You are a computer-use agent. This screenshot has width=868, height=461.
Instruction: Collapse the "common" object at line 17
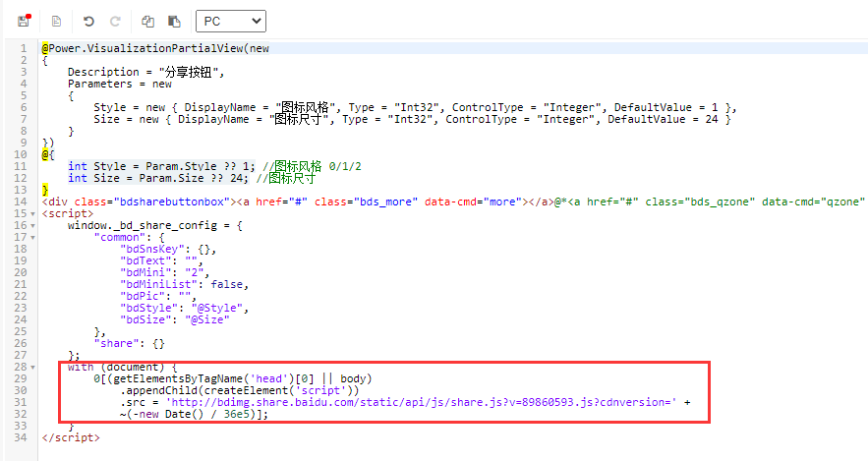[33, 237]
